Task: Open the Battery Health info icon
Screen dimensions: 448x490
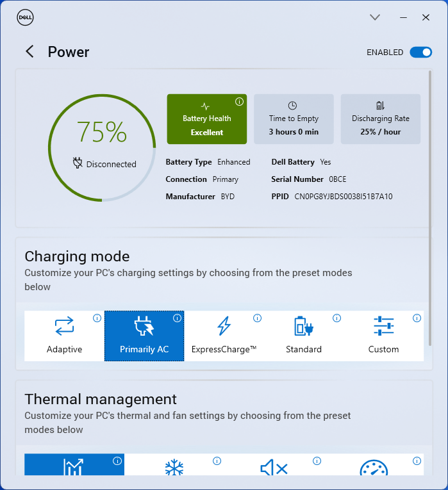Action: pos(239,102)
